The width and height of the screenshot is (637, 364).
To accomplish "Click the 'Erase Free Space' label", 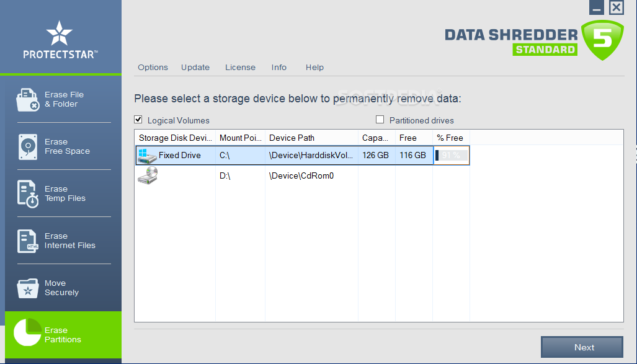I will pos(67,147).
